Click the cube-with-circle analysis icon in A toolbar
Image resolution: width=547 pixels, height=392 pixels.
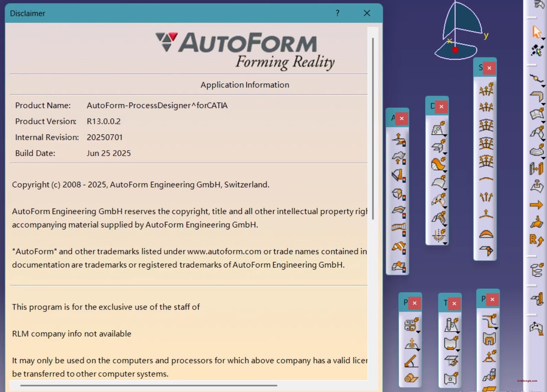399,194
